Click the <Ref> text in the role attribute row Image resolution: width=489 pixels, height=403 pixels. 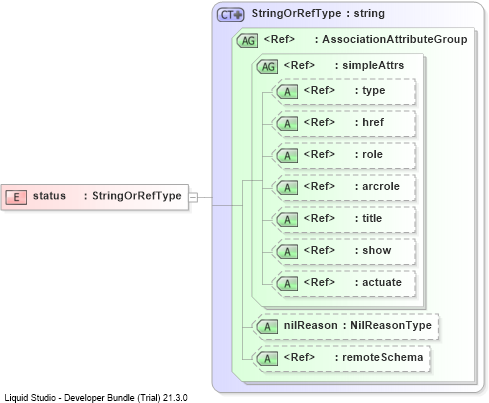click(319, 154)
